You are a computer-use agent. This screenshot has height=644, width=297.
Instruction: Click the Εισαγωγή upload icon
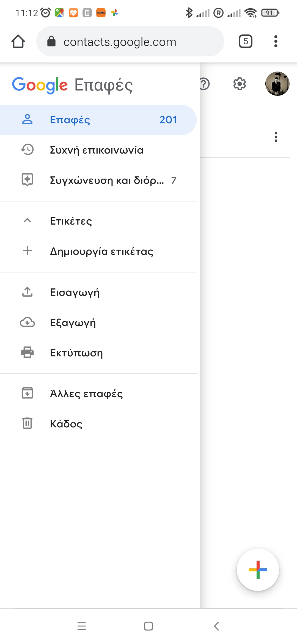[27, 292]
